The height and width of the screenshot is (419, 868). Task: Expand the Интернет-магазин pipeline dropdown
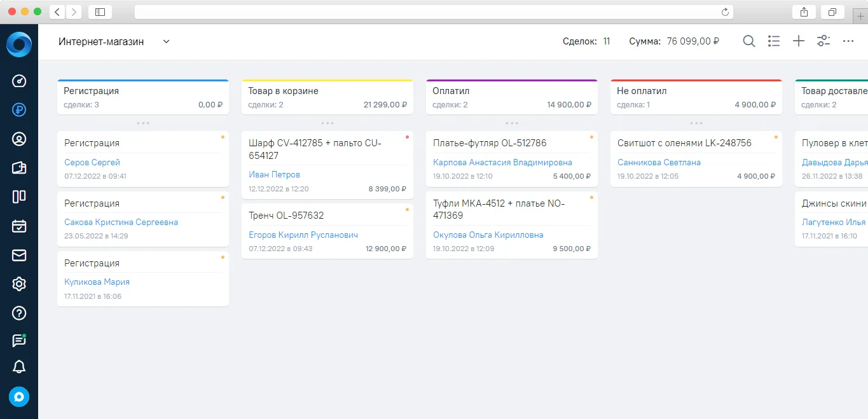click(166, 41)
